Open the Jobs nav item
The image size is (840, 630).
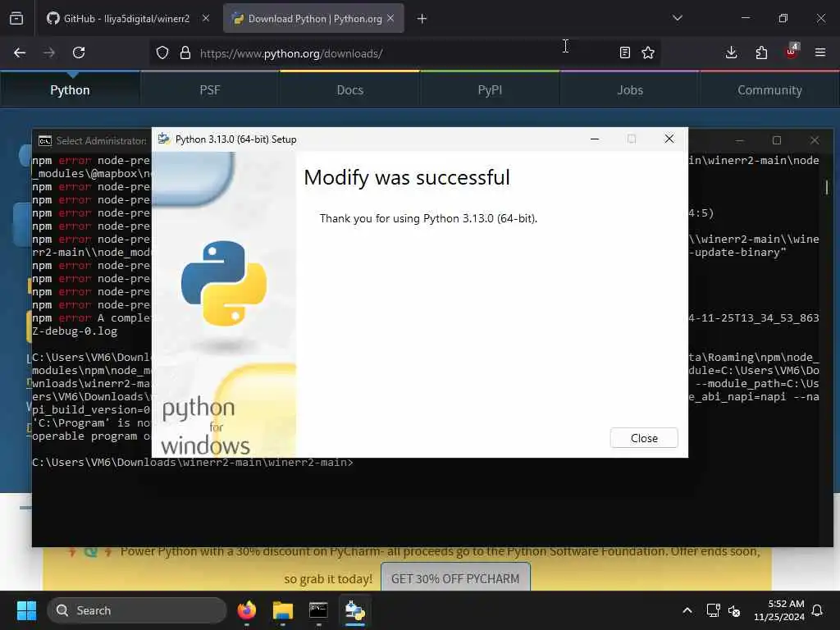pyautogui.click(x=630, y=90)
